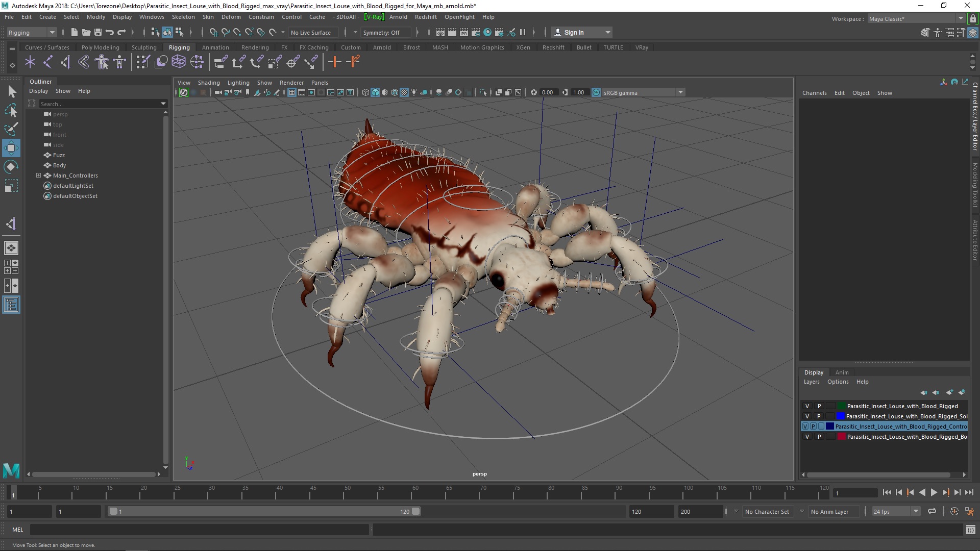
Task: Open the 24 fps frame rate dropdown
Action: [x=896, y=511]
